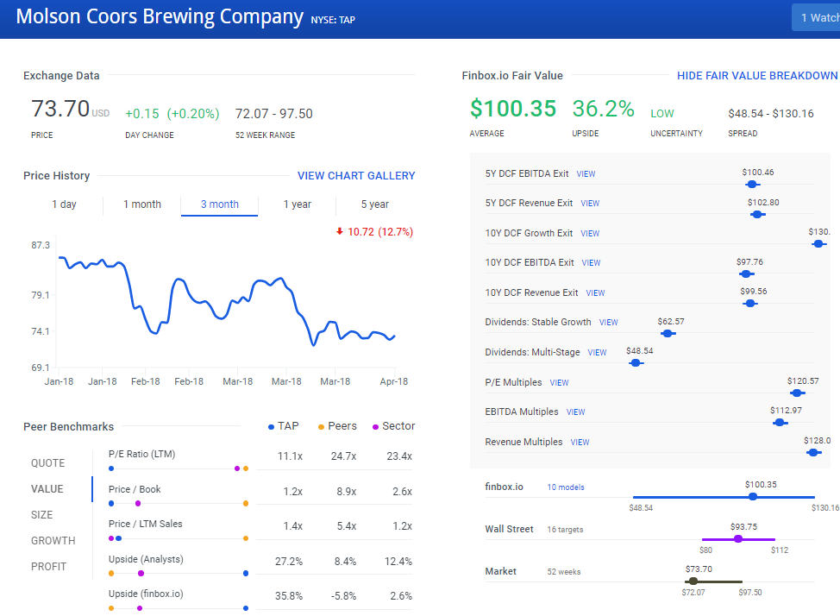Click the finbox.io average marker on range bar
The width and height of the screenshot is (840, 616).
tap(753, 497)
